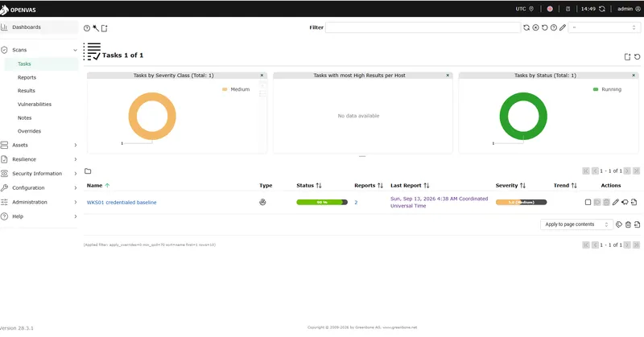This screenshot has height=337, width=644.
Task: Open the reports count link 2
Action: 356,203
